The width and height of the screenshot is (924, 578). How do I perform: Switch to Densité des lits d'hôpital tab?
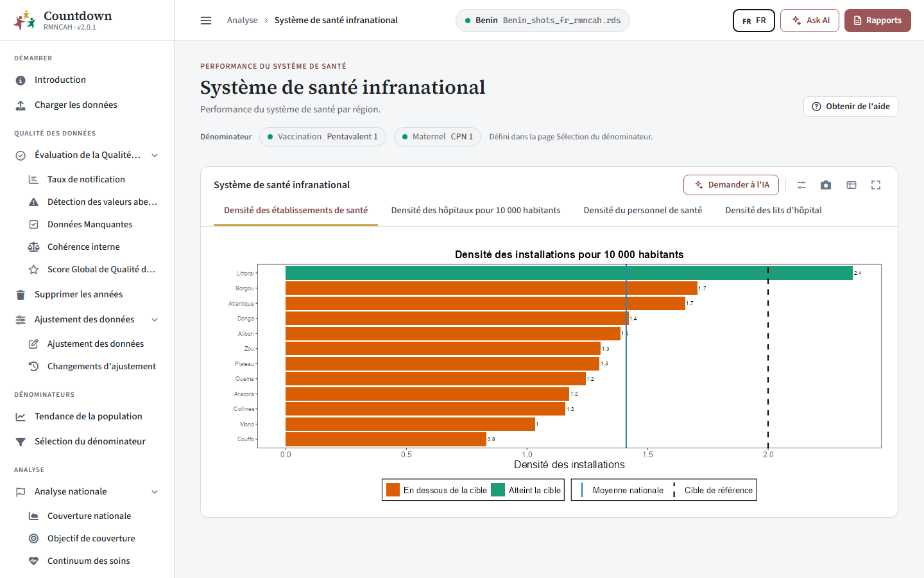pyautogui.click(x=773, y=211)
